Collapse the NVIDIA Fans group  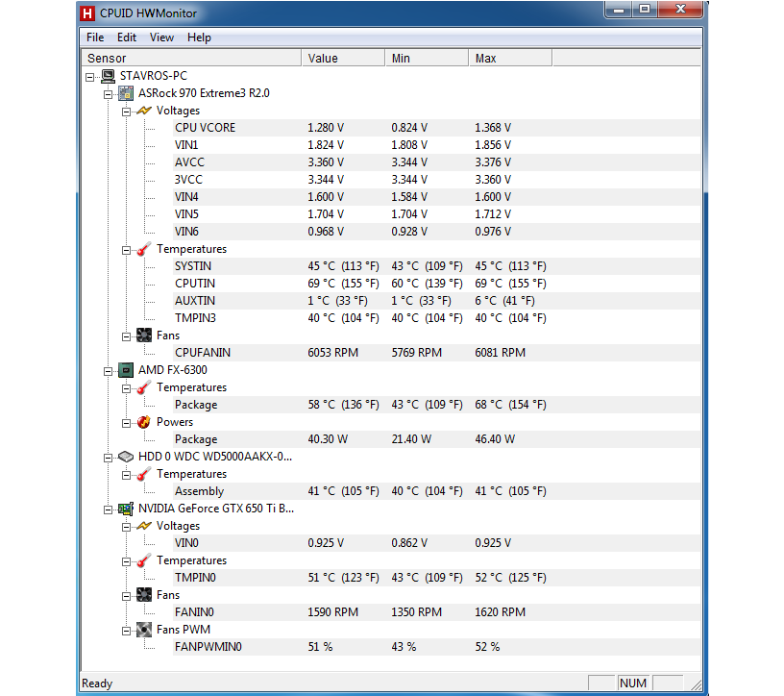tap(127, 596)
